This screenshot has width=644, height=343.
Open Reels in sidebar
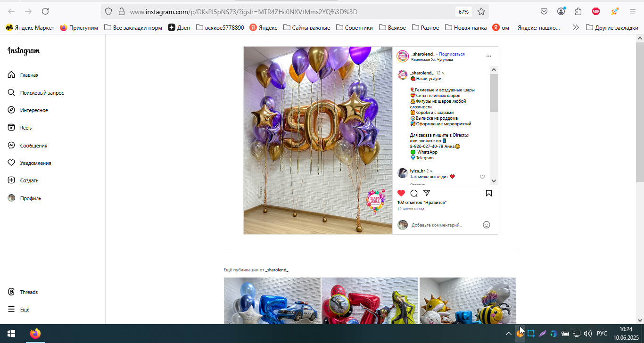click(20, 128)
